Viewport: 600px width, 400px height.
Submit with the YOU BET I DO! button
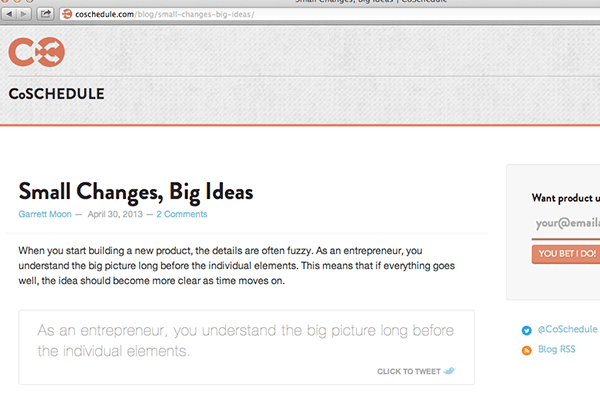pos(567,254)
